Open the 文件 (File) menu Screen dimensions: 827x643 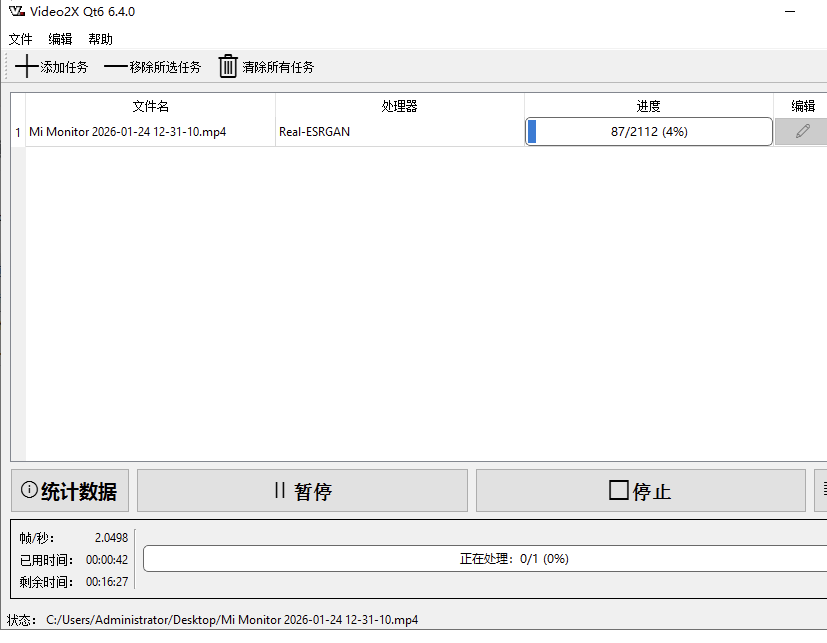(x=21, y=39)
